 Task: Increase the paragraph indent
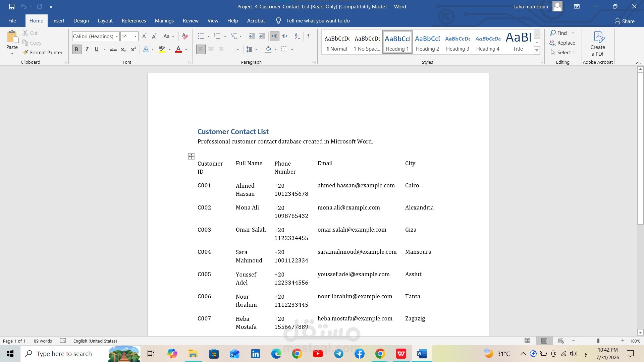(262, 36)
